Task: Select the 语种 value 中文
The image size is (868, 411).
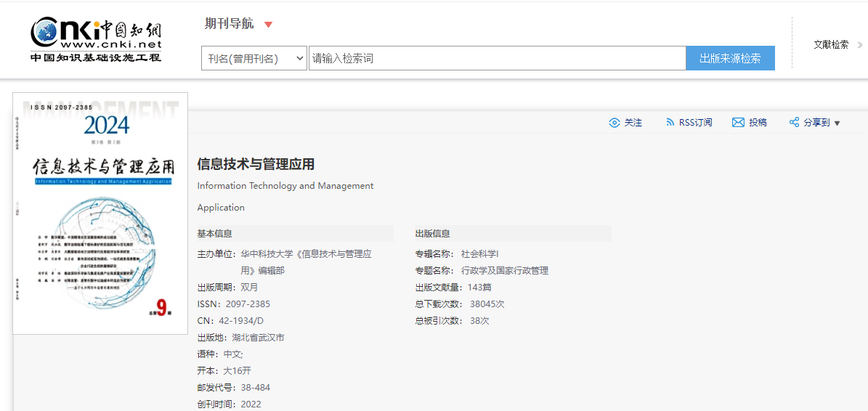Action: [233, 354]
